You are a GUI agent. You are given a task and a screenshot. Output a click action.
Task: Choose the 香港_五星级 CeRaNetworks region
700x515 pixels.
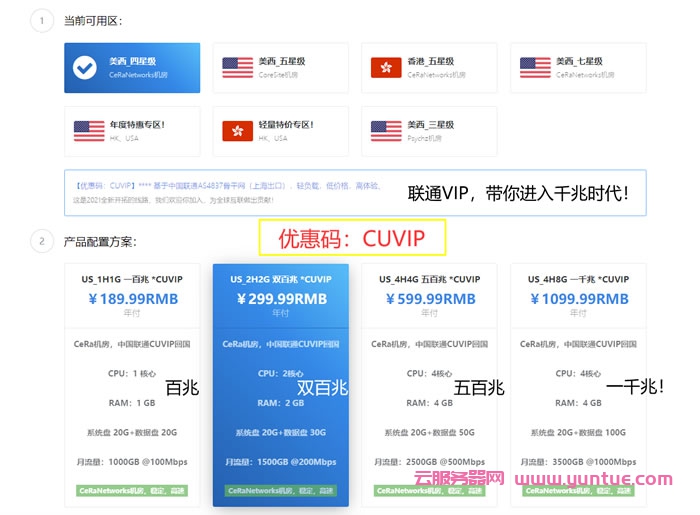pos(433,68)
